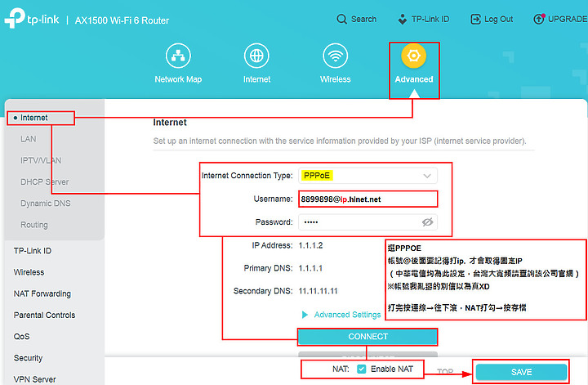Open VPN Server sidebar section
588x385 pixels.
(x=35, y=379)
